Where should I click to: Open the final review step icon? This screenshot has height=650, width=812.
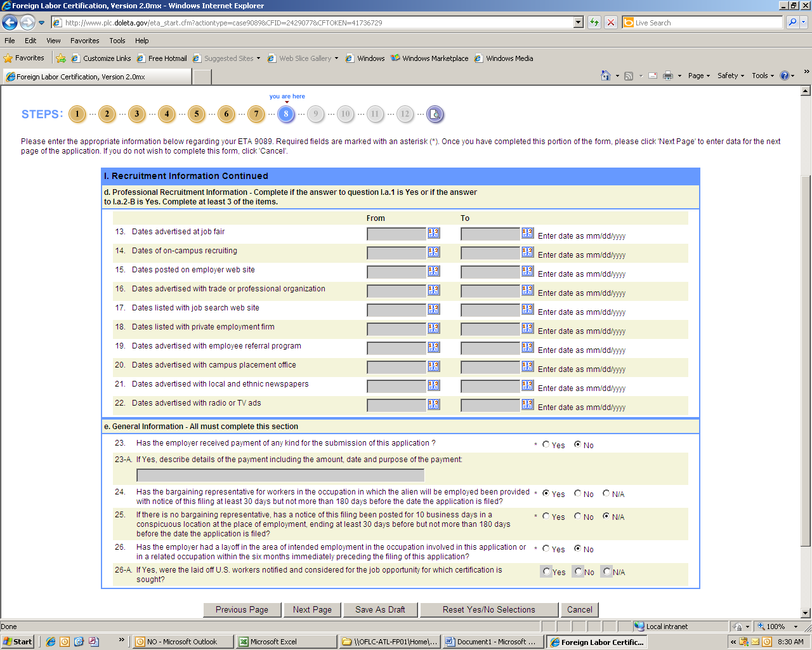435,114
